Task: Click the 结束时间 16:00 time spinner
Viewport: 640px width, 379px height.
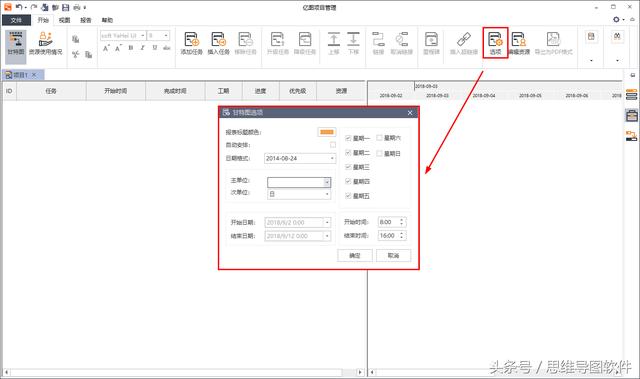Action: pos(392,235)
